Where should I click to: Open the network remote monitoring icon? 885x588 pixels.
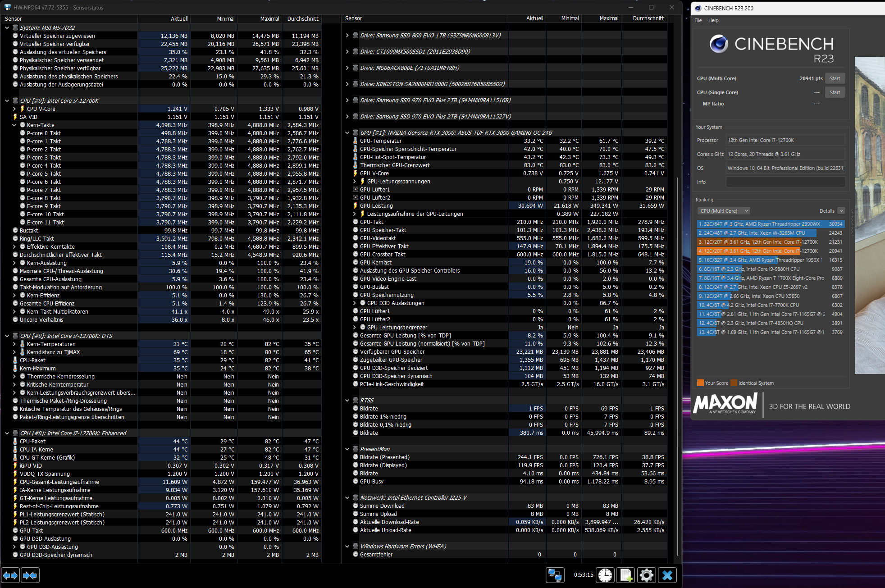tap(555, 575)
